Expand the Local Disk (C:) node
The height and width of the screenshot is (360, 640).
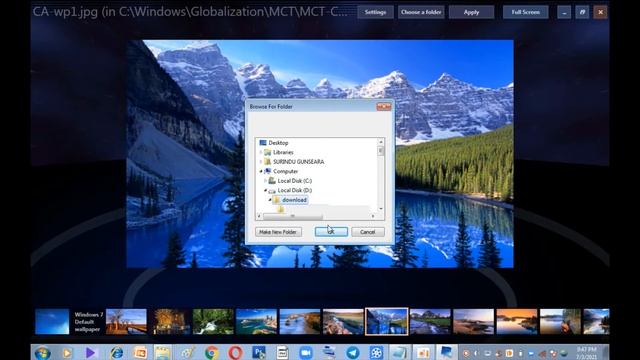265,181
